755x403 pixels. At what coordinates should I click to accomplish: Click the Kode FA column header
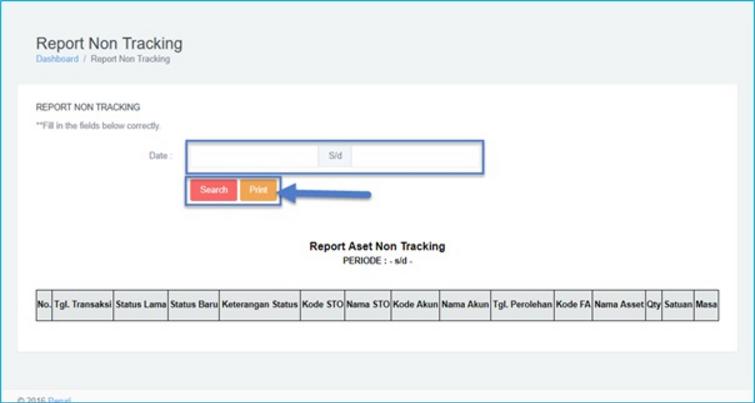[573, 303]
